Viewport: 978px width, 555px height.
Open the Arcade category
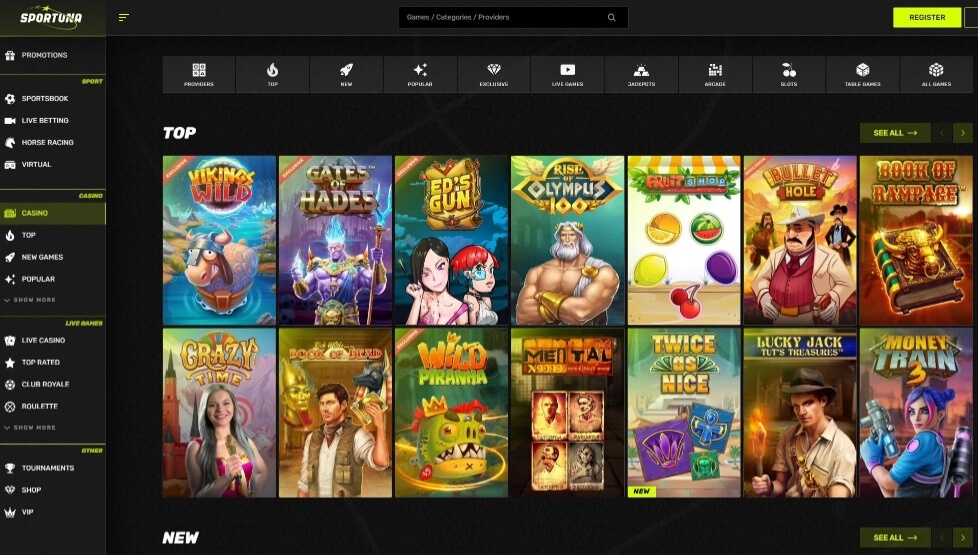[715, 74]
